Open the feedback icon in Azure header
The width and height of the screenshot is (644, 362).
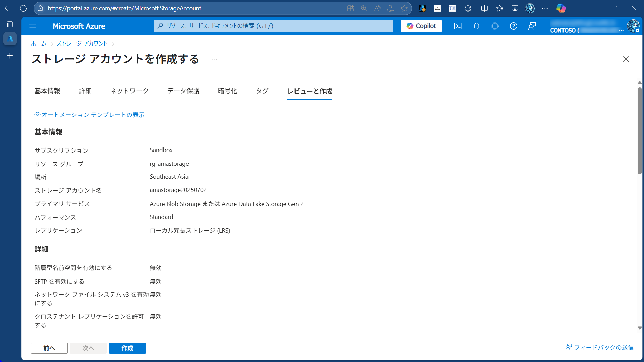coord(532,26)
